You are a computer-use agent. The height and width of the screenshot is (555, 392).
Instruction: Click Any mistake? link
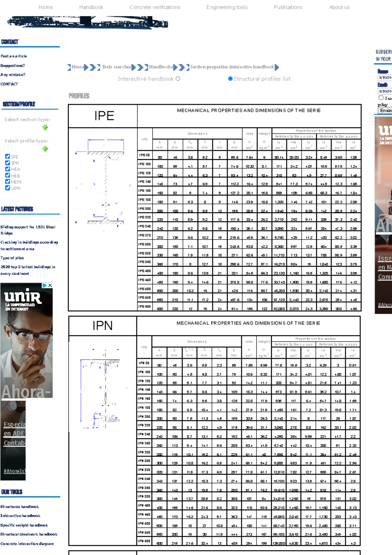pos(13,75)
